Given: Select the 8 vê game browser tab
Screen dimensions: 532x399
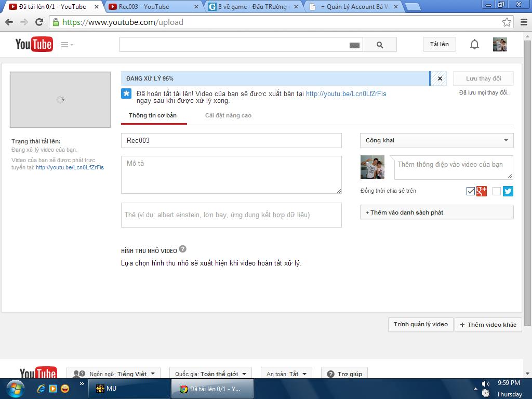Looking at the screenshot, I should (x=252, y=6).
